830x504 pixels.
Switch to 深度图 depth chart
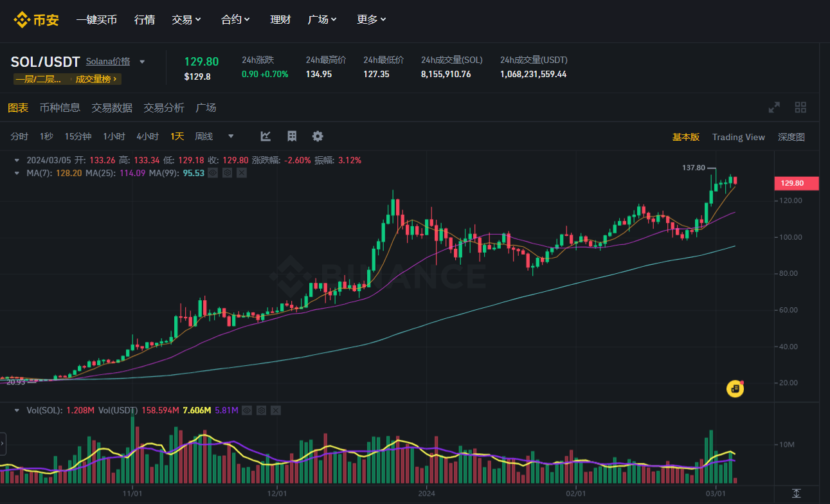791,137
